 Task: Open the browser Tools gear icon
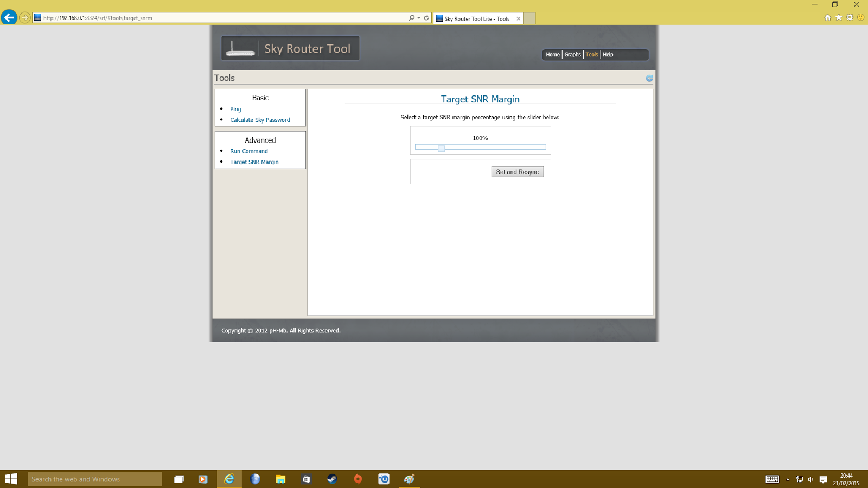click(x=850, y=17)
